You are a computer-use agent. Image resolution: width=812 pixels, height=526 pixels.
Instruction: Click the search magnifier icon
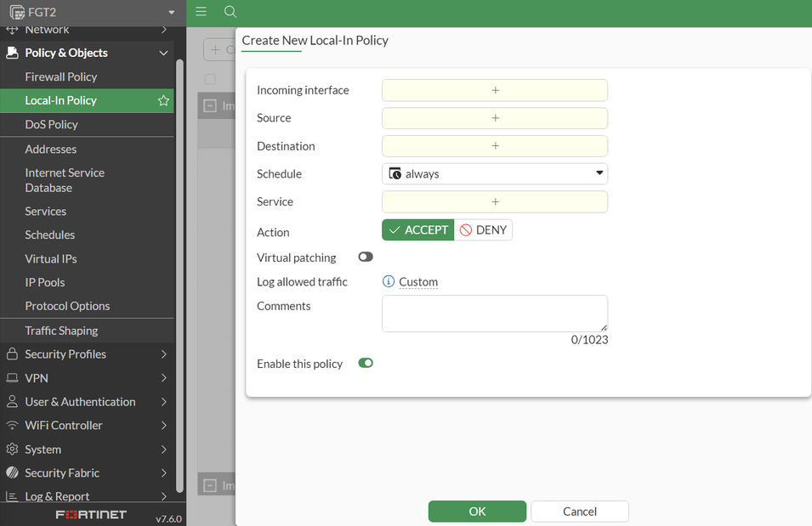click(230, 12)
